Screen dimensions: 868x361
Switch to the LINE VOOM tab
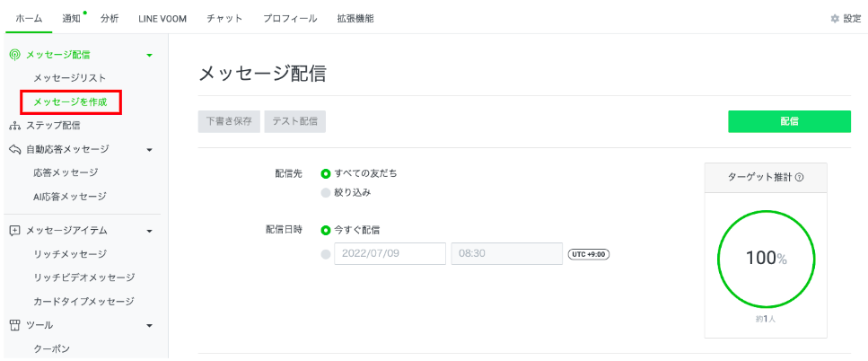pos(162,19)
